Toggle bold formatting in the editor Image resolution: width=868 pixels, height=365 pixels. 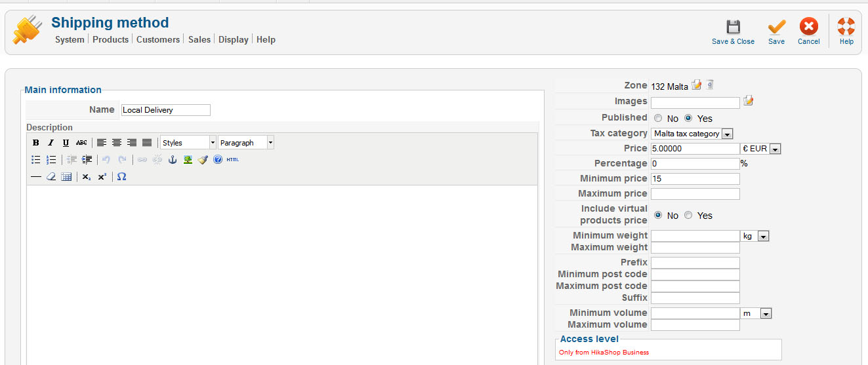pos(36,143)
